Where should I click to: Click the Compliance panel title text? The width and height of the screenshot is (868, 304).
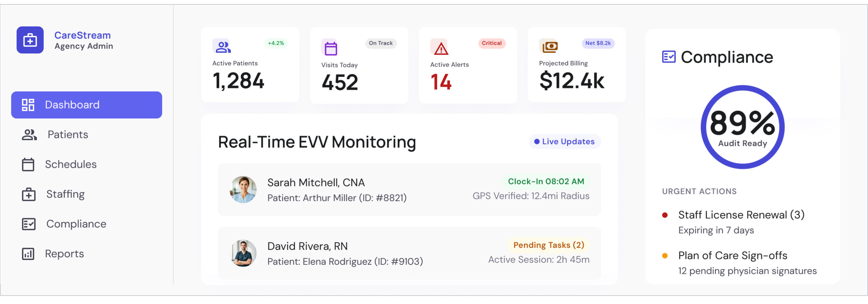click(x=727, y=57)
